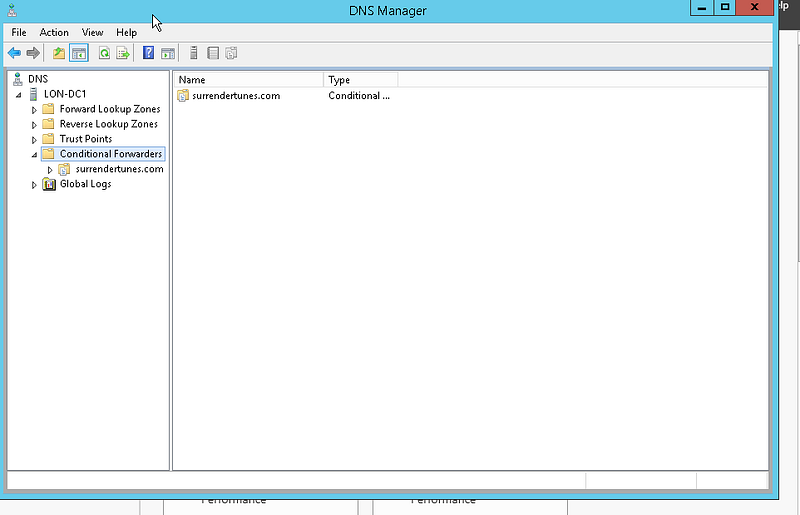Screen dimensions: 800x515
Task: Select Conditional Forwarders label
Action: pyautogui.click(x=111, y=154)
